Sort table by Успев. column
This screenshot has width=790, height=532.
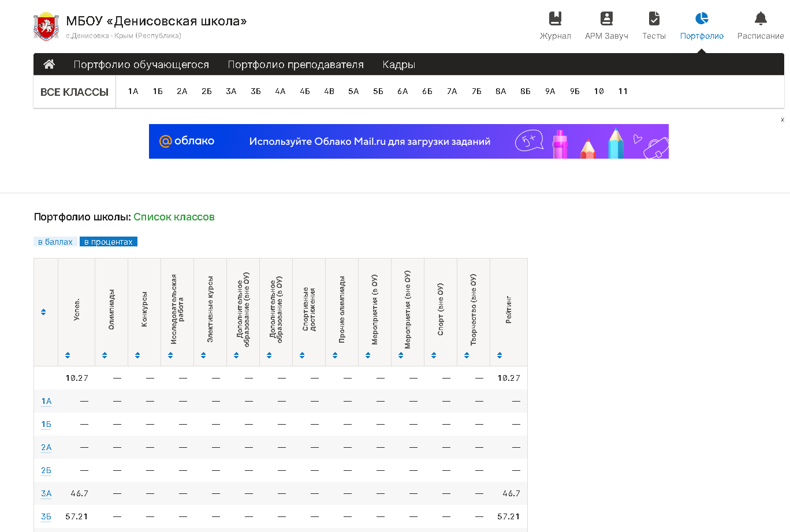(x=68, y=355)
